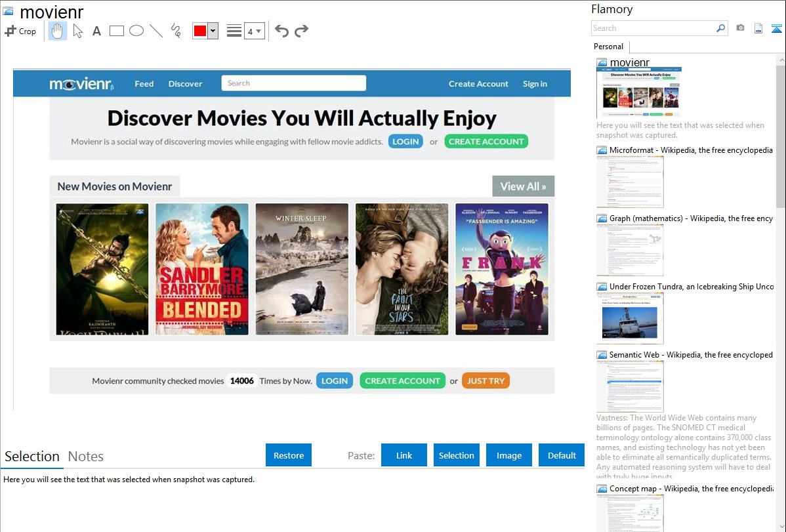This screenshot has width=786, height=532.
Task: Click the document page icon in Flamory panel
Action: tap(758, 28)
